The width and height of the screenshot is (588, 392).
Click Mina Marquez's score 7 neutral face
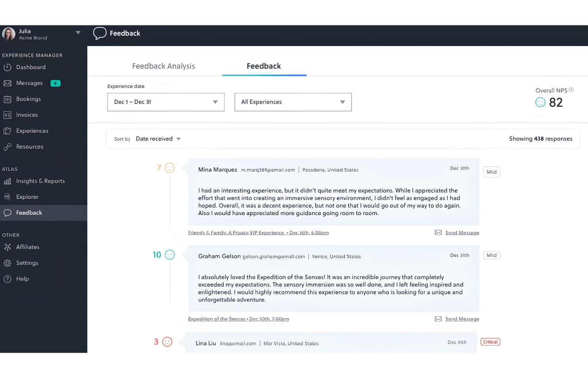170,168
